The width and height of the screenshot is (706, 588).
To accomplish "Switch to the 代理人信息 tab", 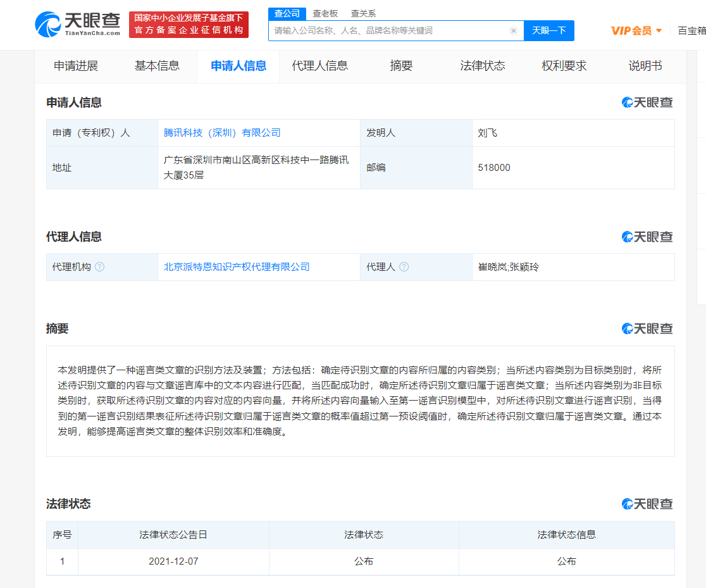I will (x=319, y=66).
